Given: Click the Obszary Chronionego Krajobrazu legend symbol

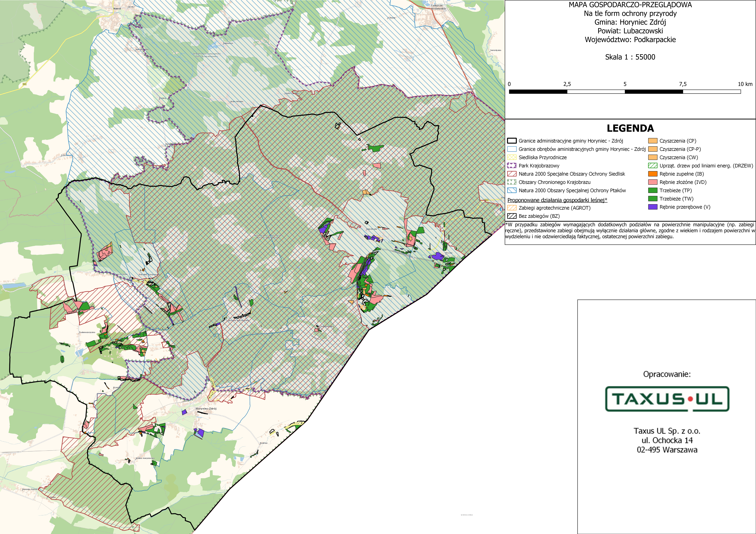Looking at the screenshot, I should 512,182.
